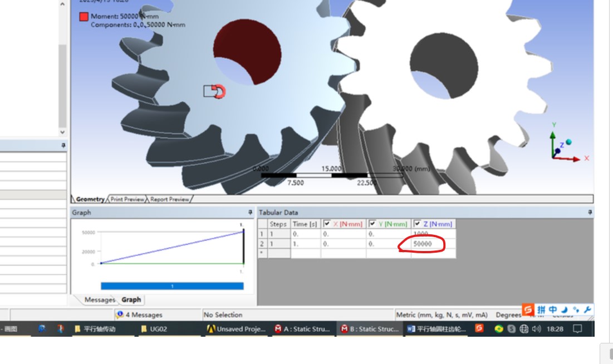Pin the Tabular Data panel
This screenshot has width=613, height=364.
point(590,212)
